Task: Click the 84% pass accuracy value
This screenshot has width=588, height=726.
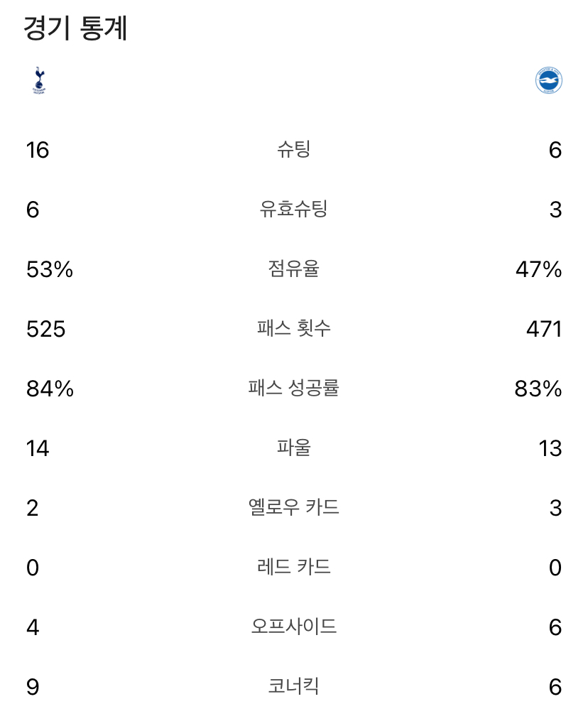Action: tap(50, 389)
